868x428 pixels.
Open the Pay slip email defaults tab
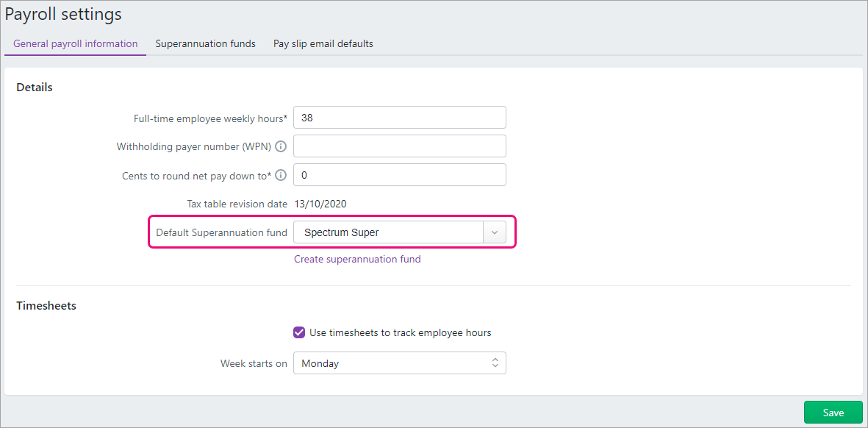[x=323, y=43]
